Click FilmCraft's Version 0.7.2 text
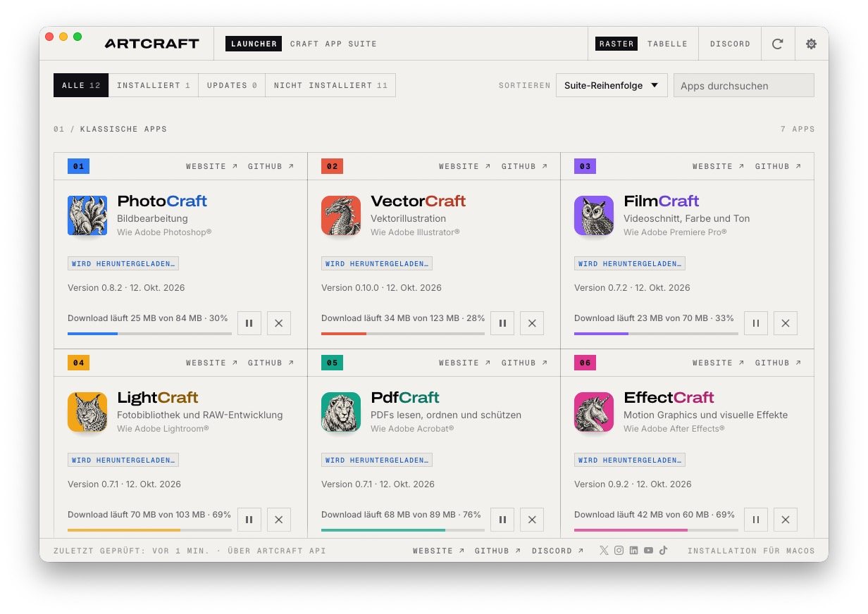The width and height of the screenshot is (868, 614). (x=632, y=287)
